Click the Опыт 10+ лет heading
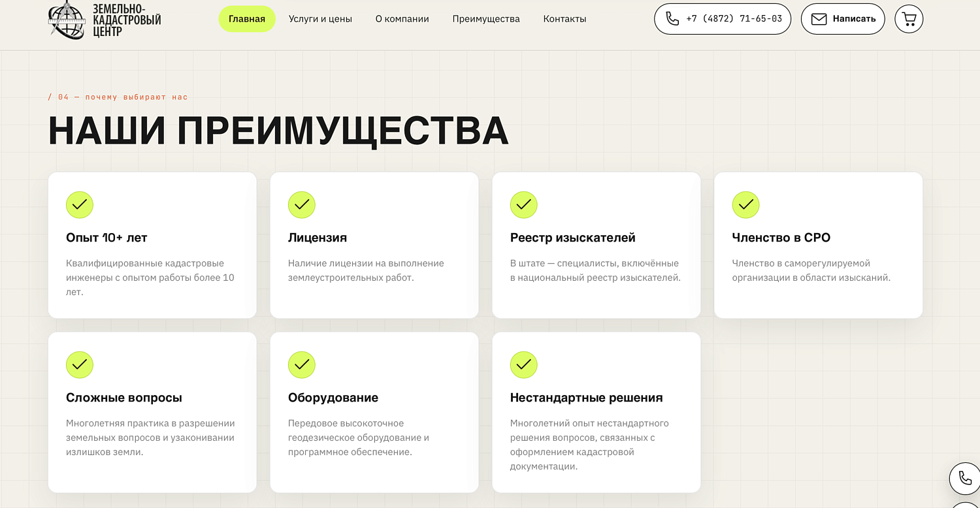Screen dimensions: 980x508 pyautogui.click(x=106, y=238)
